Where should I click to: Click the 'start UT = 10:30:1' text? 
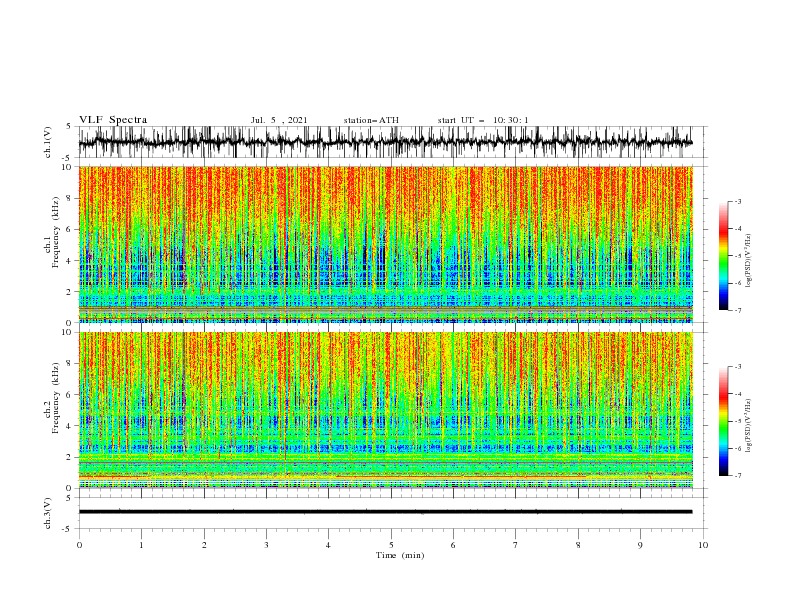[x=483, y=120]
